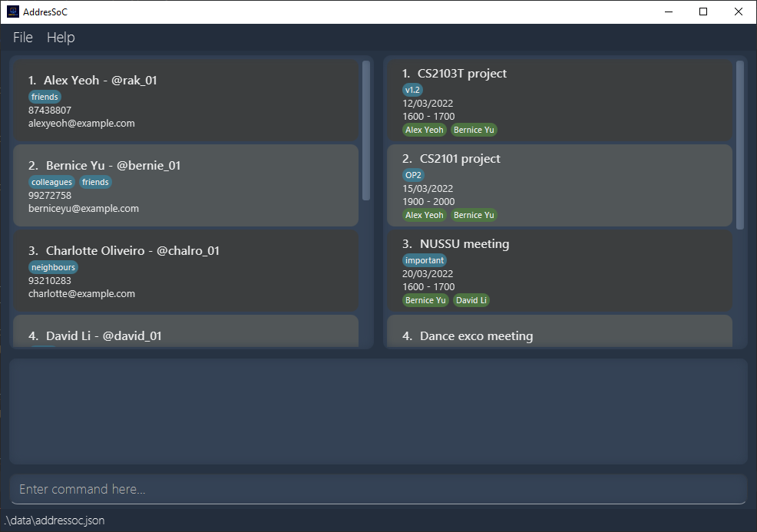
Task: Click 'Alex Yeoh' participant tag in CS2101 project
Action: tap(425, 215)
